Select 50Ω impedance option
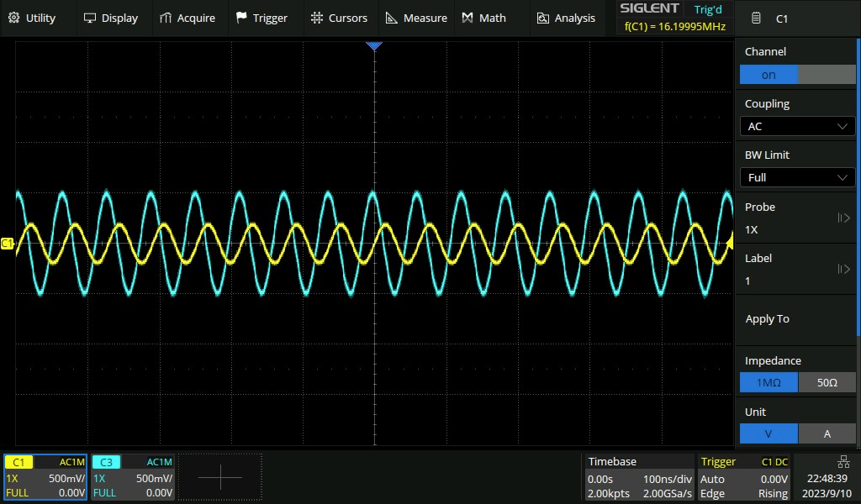 pyautogui.click(x=827, y=383)
